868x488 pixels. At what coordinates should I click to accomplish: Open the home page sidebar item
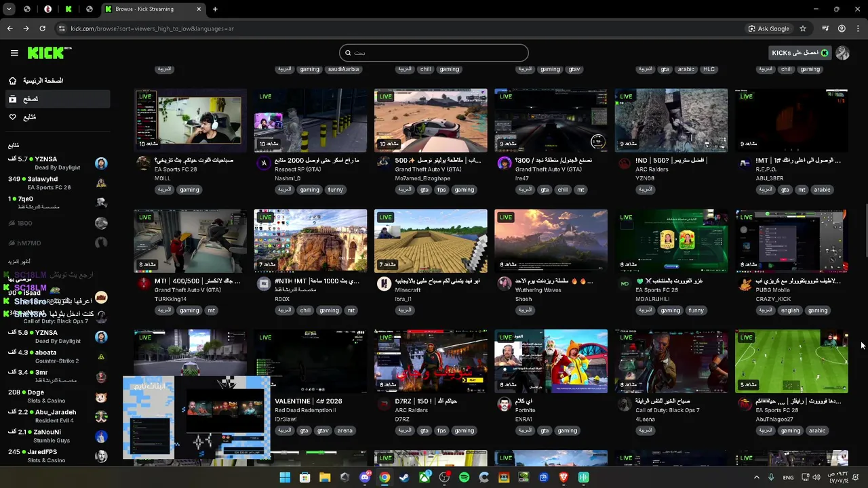point(57,81)
